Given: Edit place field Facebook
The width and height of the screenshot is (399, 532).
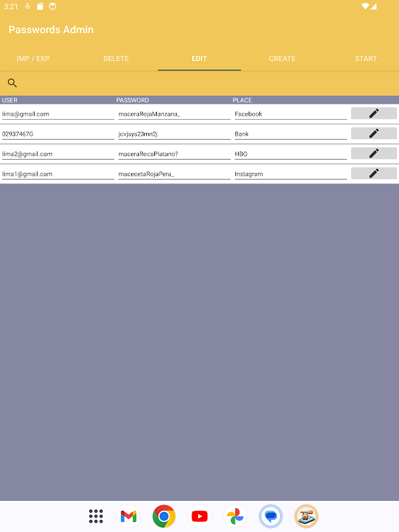Looking at the screenshot, I should click(x=291, y=114).
